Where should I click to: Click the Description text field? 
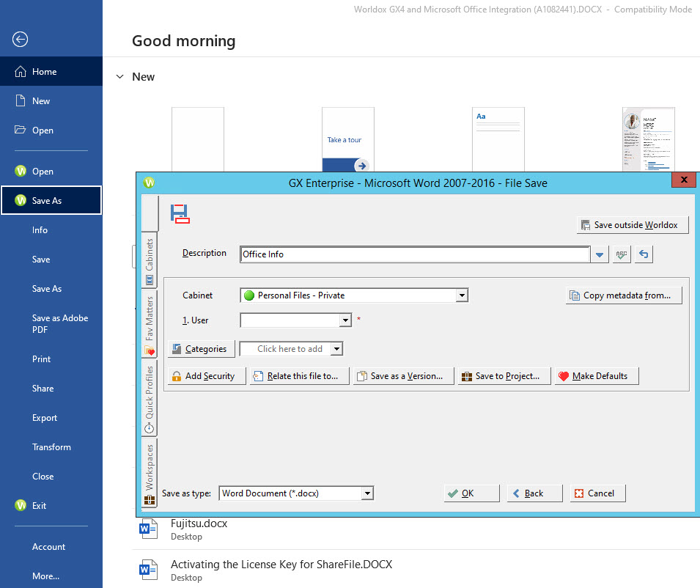pyautogui.click(x=415, y=254)
